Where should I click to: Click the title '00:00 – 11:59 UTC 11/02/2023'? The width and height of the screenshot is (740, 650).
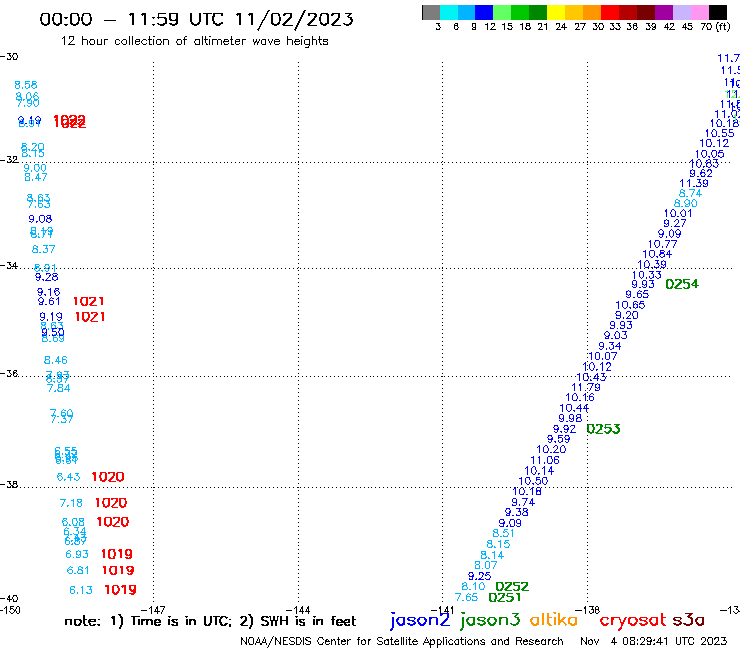click(x=196, y=19)
